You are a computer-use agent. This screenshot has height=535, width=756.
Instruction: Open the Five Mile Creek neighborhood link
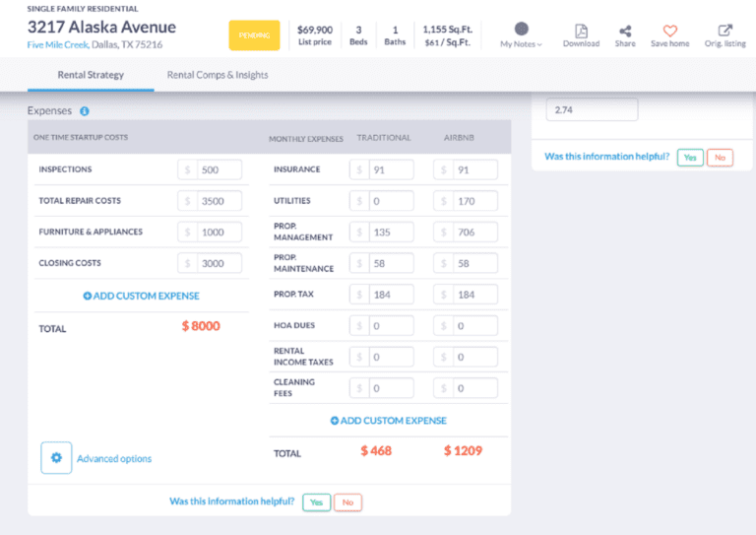pos(57,44)
